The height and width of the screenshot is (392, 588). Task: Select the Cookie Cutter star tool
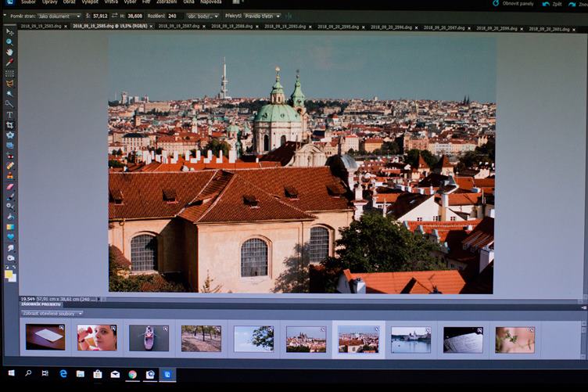click(9, 135)
